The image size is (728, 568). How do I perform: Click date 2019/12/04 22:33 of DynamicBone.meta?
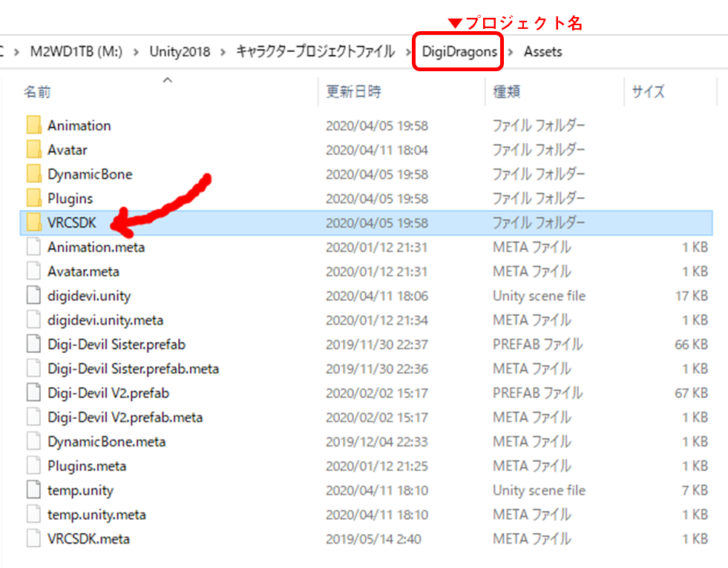pos(376,442)
